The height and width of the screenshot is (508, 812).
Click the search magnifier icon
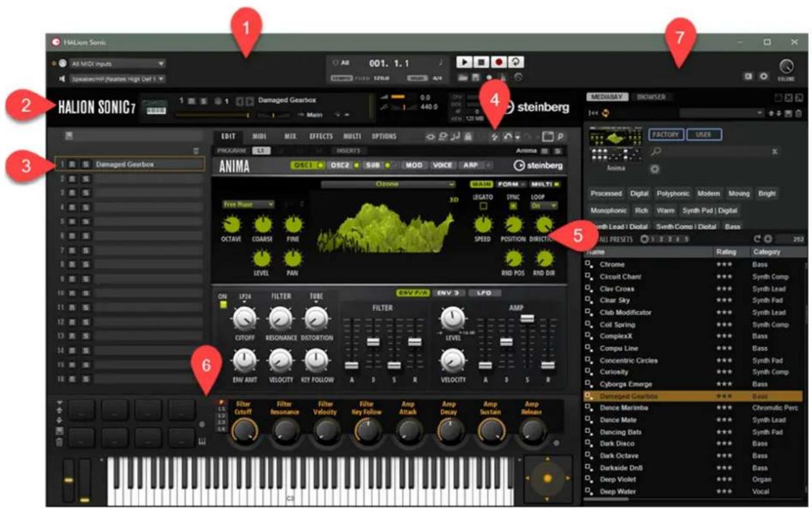click(656, 152)
